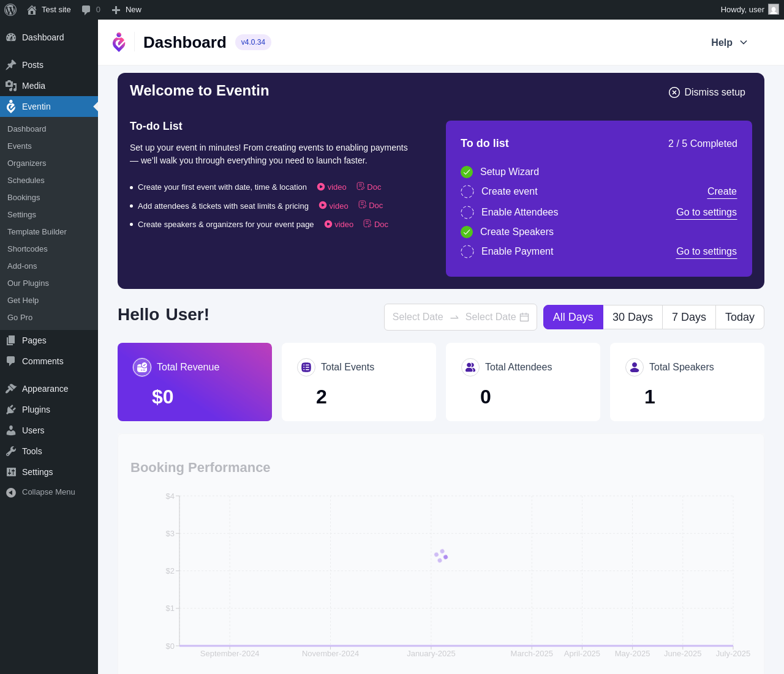Open Doc for attendees & tickets
Viewport: 784px width, 674px height.
tap(371, 206)
